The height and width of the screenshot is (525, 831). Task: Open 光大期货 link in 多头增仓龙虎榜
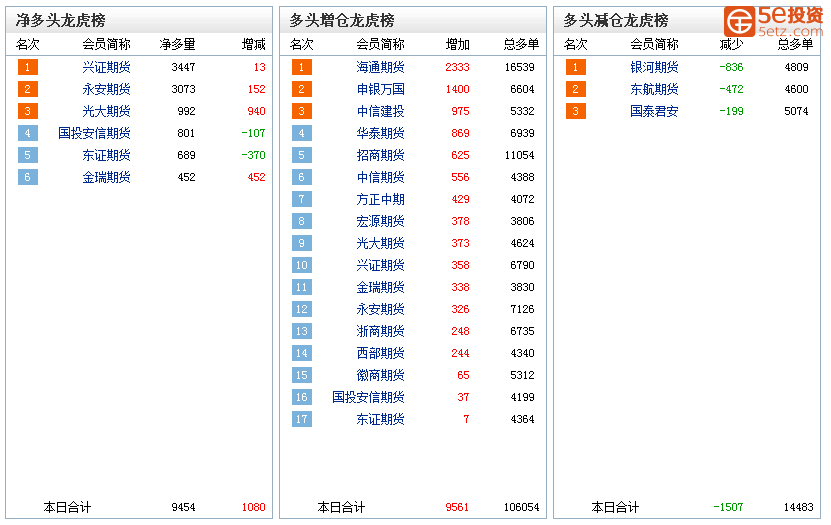(381, 243)
